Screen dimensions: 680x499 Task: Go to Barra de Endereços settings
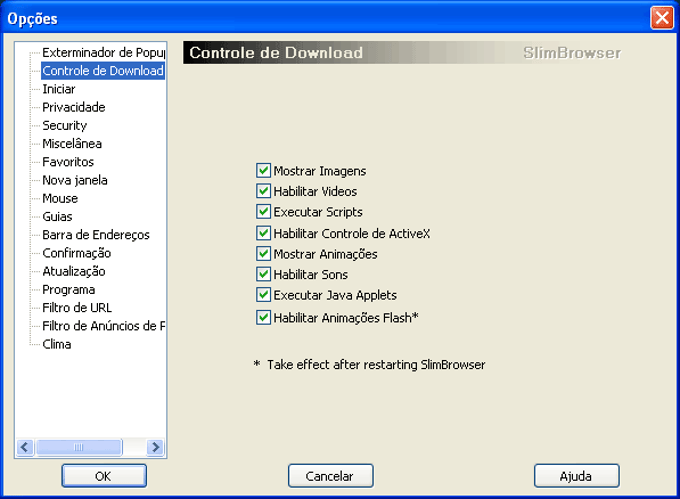[96, 235]
